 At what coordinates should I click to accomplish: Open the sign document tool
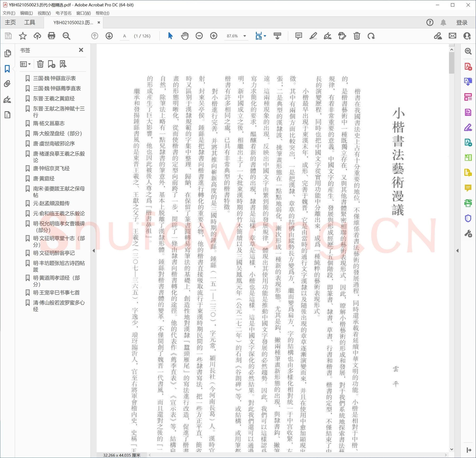(328, 36)
